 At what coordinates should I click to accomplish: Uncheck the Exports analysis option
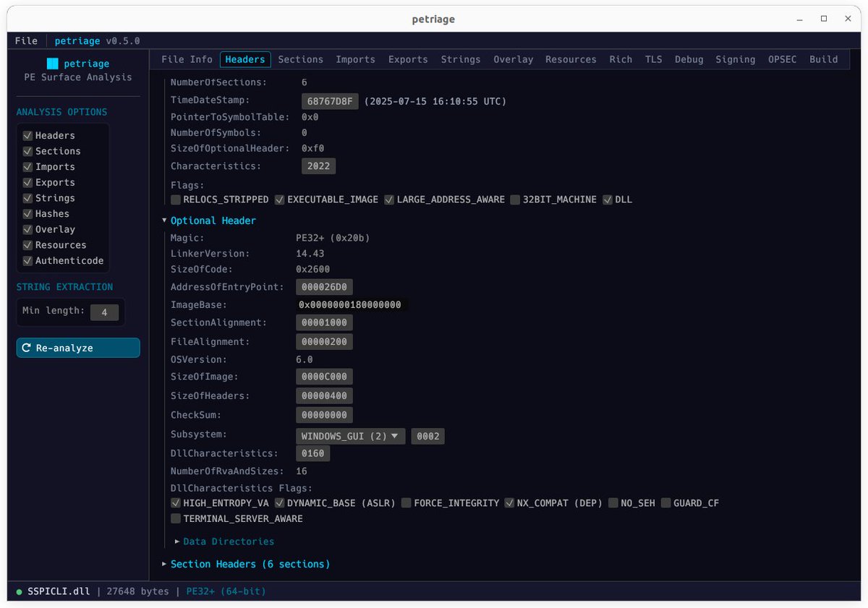pos(27,182)
